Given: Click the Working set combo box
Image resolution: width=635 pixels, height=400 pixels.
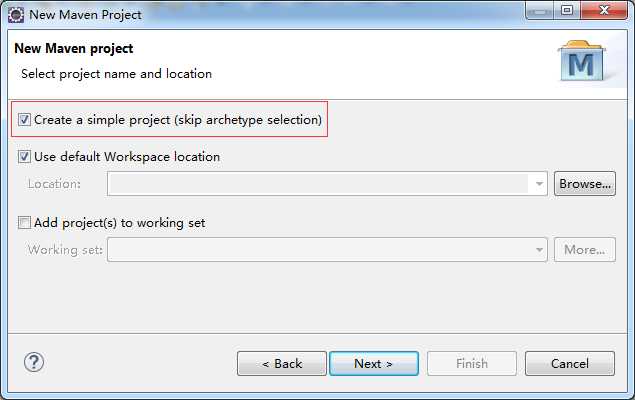Looking at the screenshot, I should pyautogui.click(x=327, y=250).
